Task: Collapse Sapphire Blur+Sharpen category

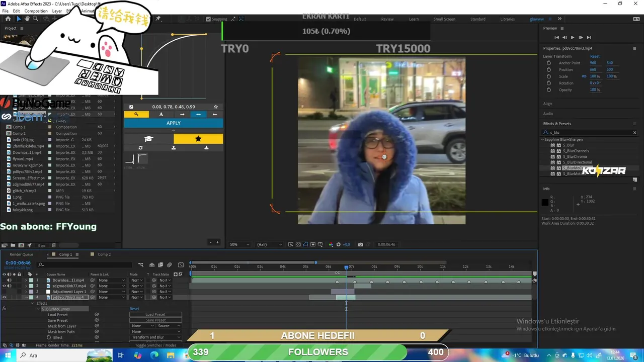Action: click(543, 139)
